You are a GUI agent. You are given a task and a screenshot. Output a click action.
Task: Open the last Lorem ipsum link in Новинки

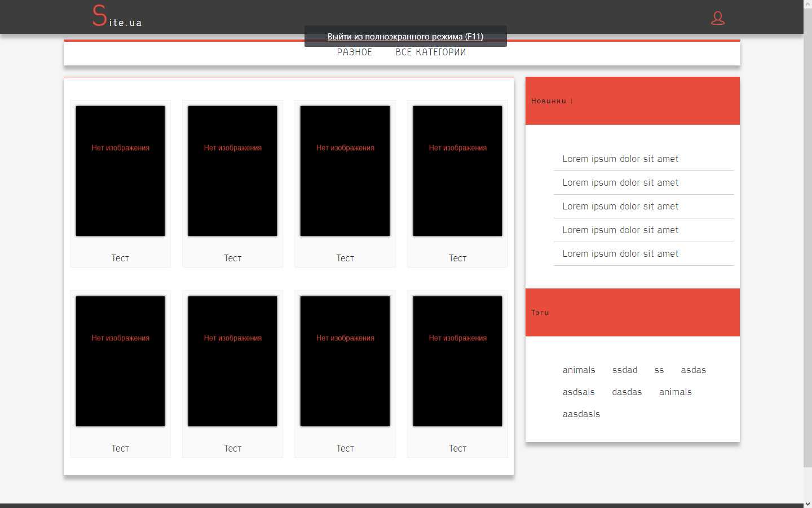tap(620, 254)
